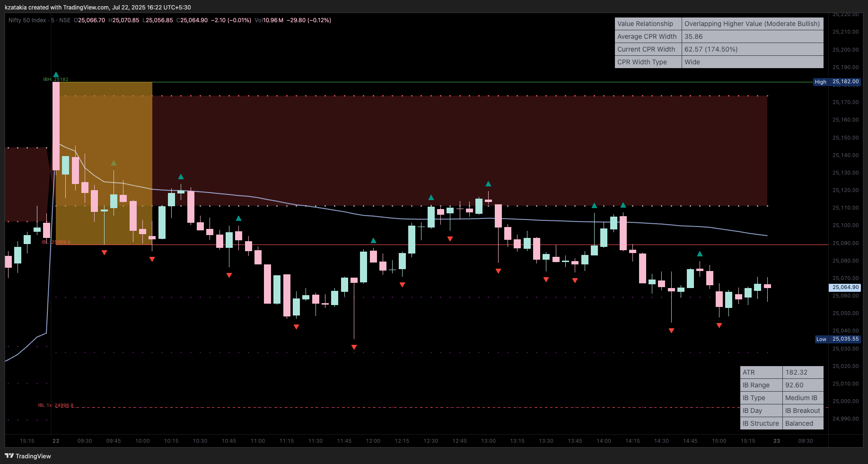Click the TradingView logo at bottom left
The image size is (868, 464).
click(x=27, y=456)
